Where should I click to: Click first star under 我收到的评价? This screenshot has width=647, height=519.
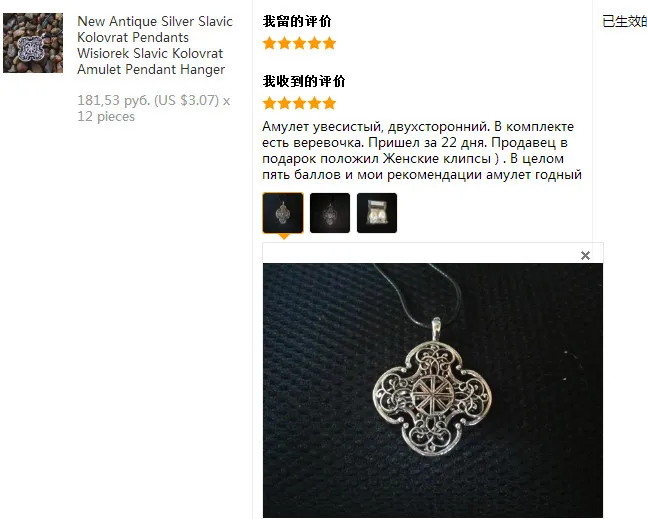tap(269, 103)
